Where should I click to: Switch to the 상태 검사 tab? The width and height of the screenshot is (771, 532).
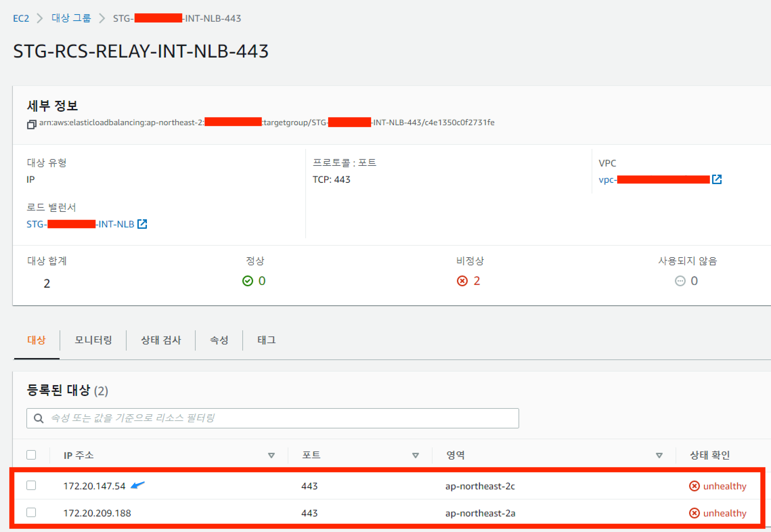click(x=161, y=340)
